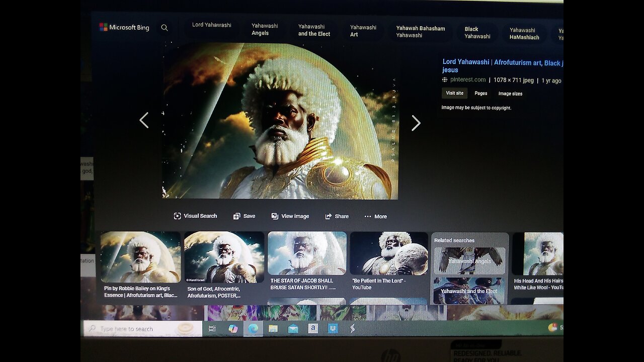644x362 pixels.
Task: Open the search magnifier icon beside Bing logo
Action: click(165, 28)
